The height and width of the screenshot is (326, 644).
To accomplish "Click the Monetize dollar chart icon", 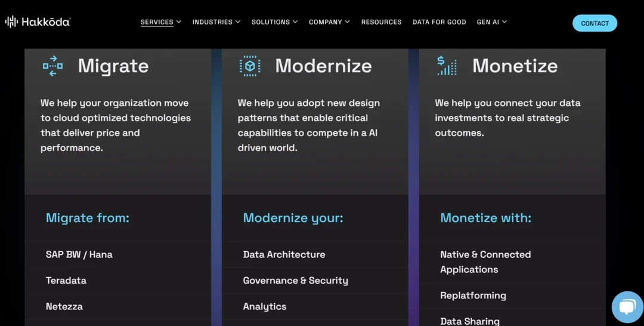I will click(447, 66).
